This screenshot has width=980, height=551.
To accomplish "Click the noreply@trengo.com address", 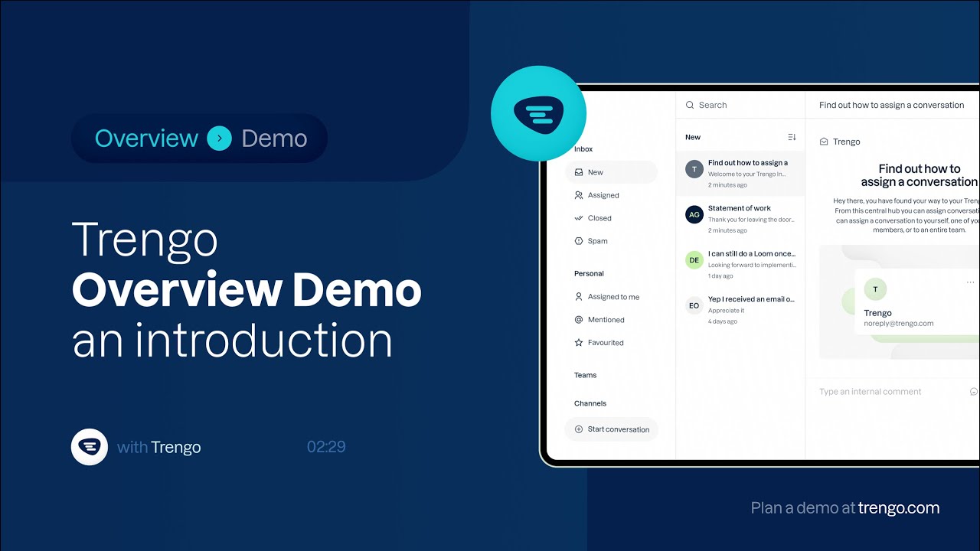I will point(899,324).
